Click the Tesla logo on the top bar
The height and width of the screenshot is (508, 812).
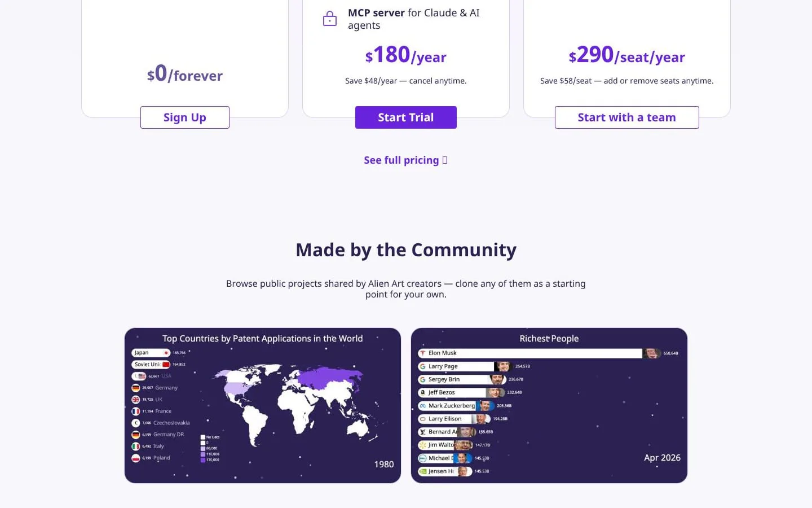tap(422, 353)
